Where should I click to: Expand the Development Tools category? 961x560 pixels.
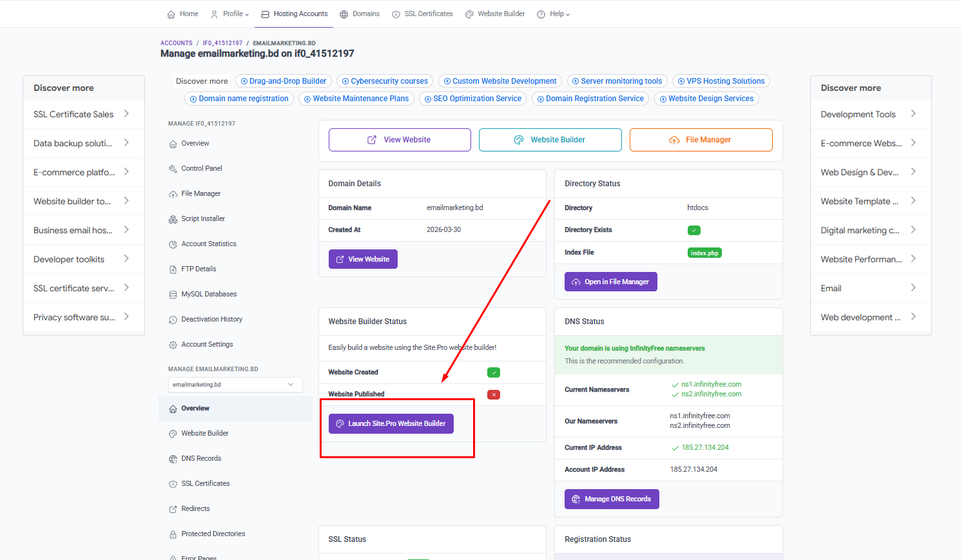pyautogui.click(x=858, y=114)
